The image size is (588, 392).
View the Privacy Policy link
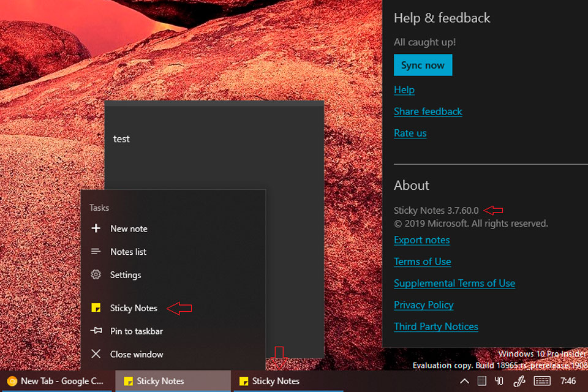point(423,305)
